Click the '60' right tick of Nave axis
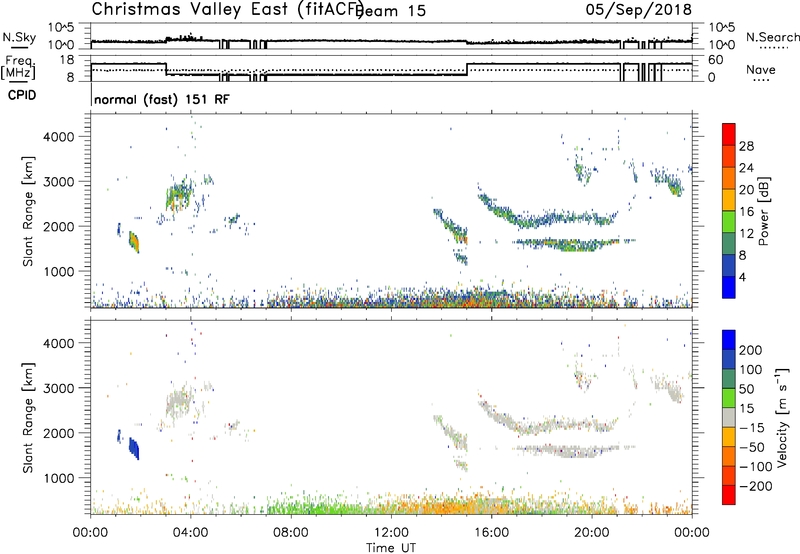 pos(716,60)
